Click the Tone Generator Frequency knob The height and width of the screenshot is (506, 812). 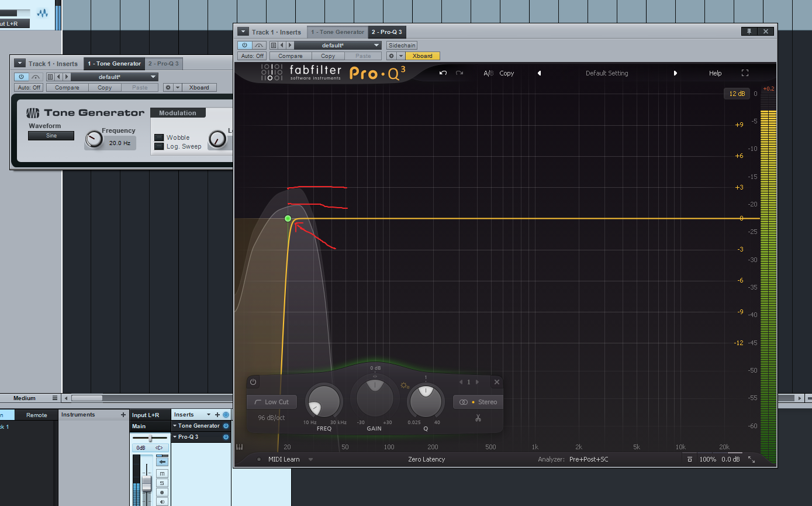[x=94, y=139]
